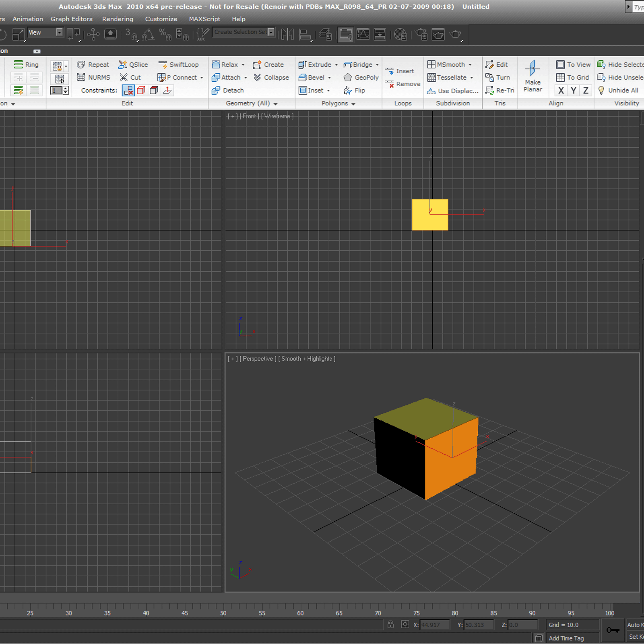Click the Render Production teapot icon
The height and width of the screenshot is (644, 644).
[x=456, y=34]
